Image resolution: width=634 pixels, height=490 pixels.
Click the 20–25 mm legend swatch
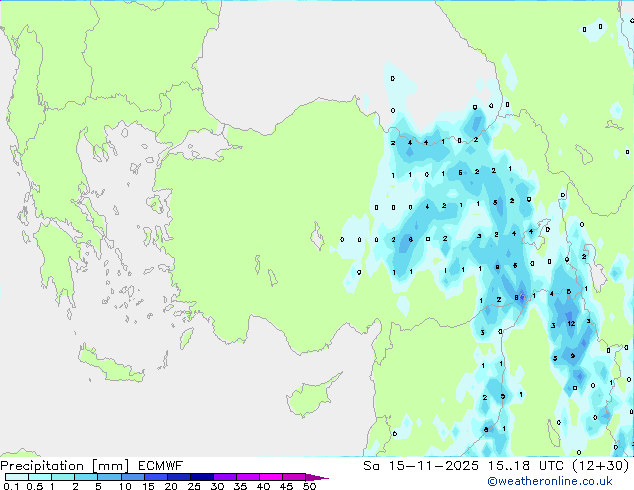point(178,477)
